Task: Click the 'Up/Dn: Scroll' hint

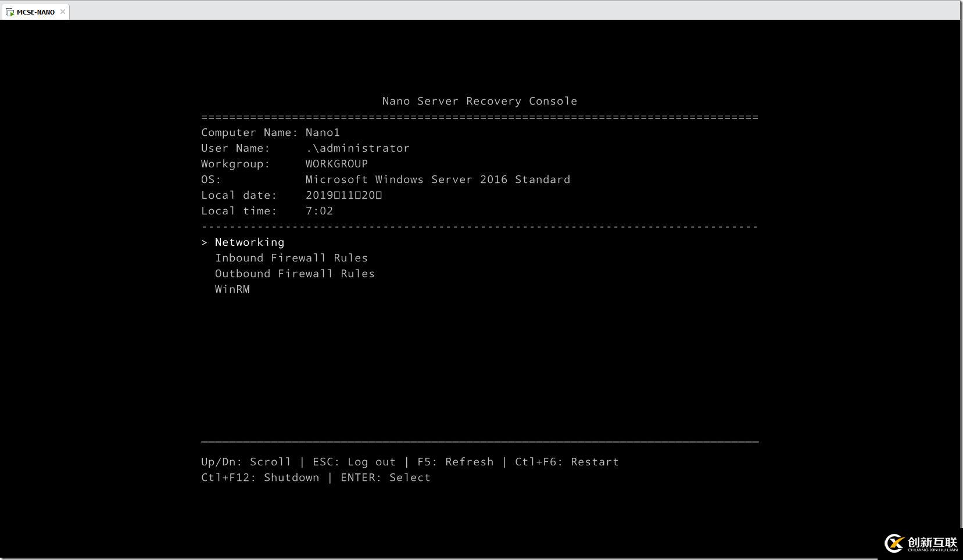Action: click(246, 462)
